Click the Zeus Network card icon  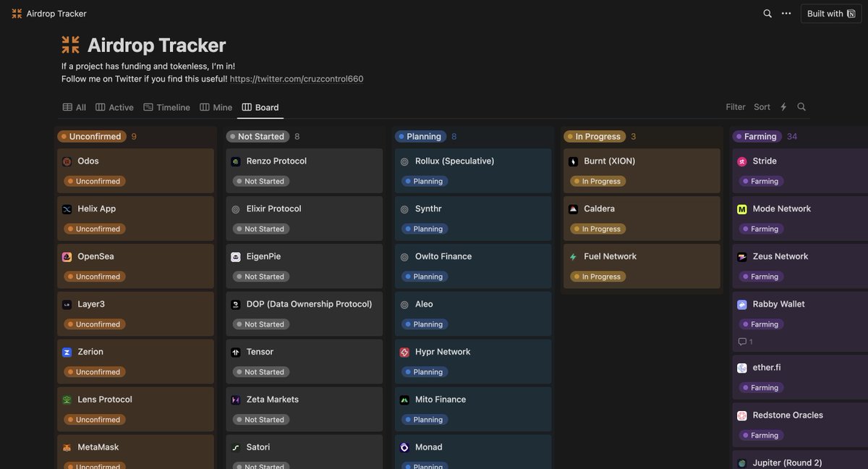[742, 257]
